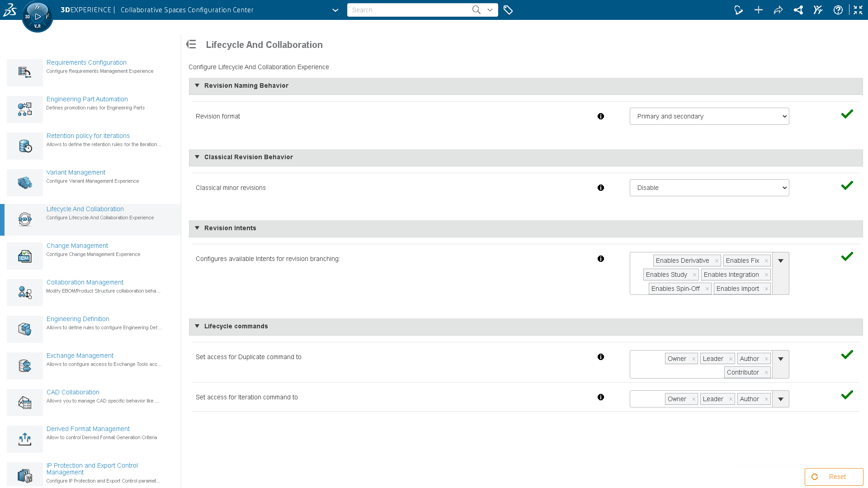Screen dimensions: 868x488
Task: Click the tag icon next to search
Action: [x=508, y=10]
